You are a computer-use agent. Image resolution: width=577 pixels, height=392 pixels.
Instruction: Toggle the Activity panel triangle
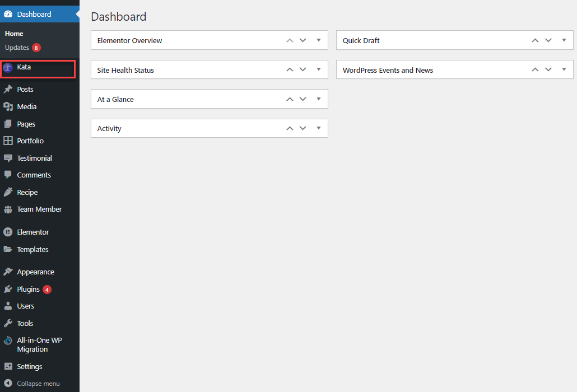(x=318, y=128)
